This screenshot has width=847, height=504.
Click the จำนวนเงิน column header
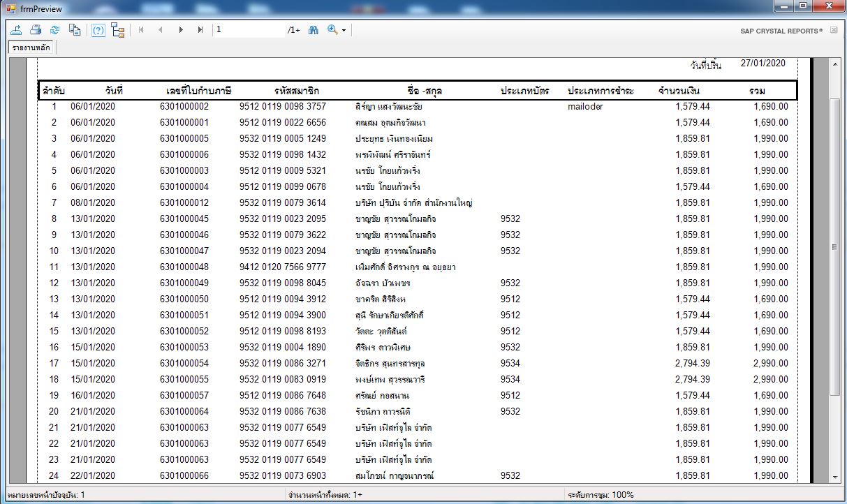pyautogui.click(x=679, y=91)
